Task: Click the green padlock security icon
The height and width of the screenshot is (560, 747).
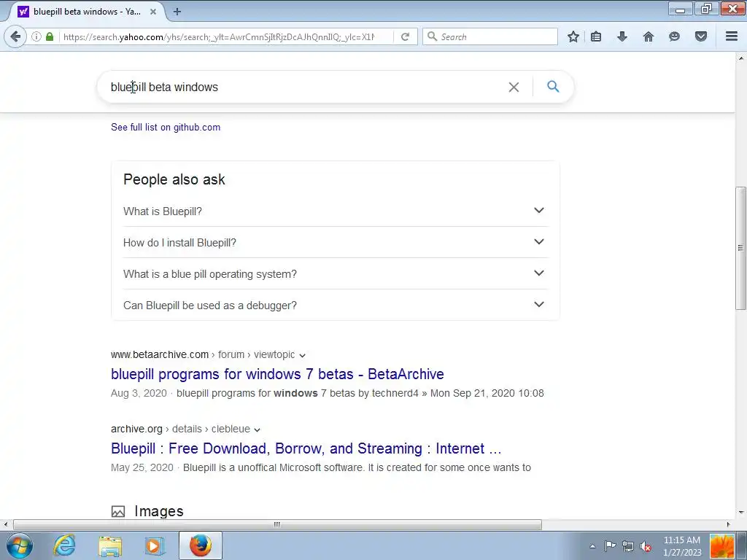Action: pos(50,36)
